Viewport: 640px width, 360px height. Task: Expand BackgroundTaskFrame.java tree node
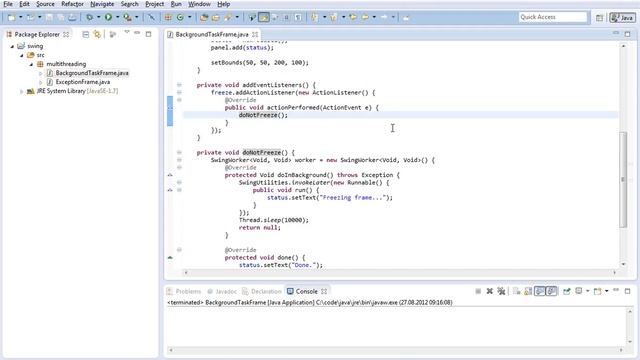40,73
